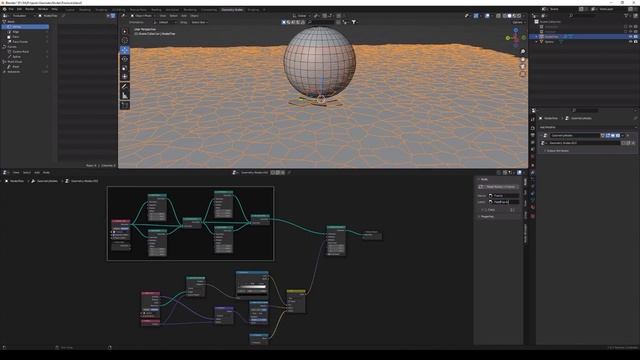Open the Add menu in node editor
The height and width of the screenshot is (360, 640).
click(x=37, y=173)
